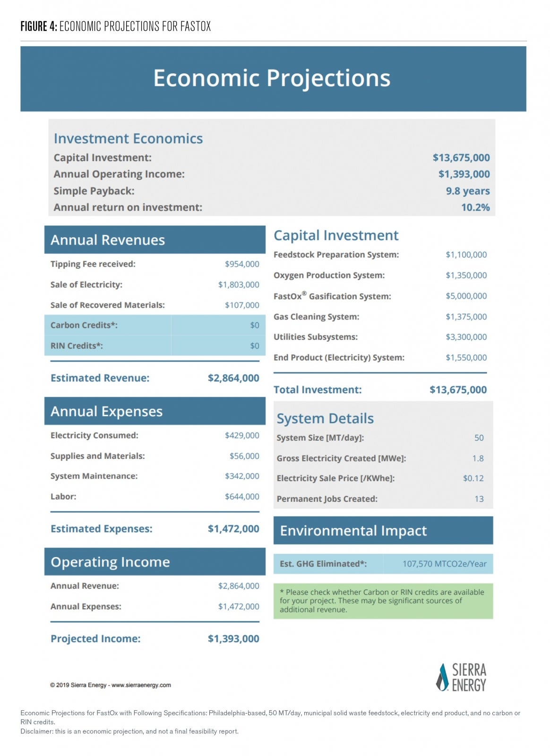Select the $0.12 Electricity Sale Price value
550x756 pixels.
(473, 478)
